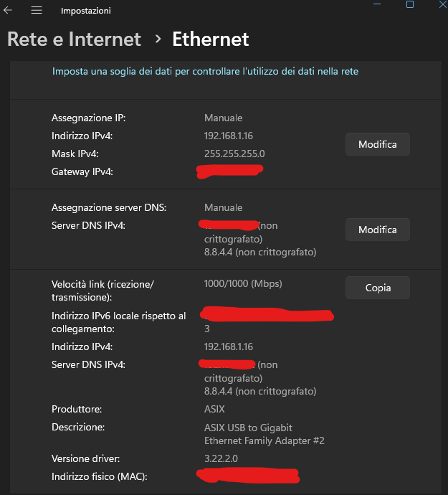Click the Manuale value for Assegnazione IP
448x495 pixels.
[x=223, y=118]
